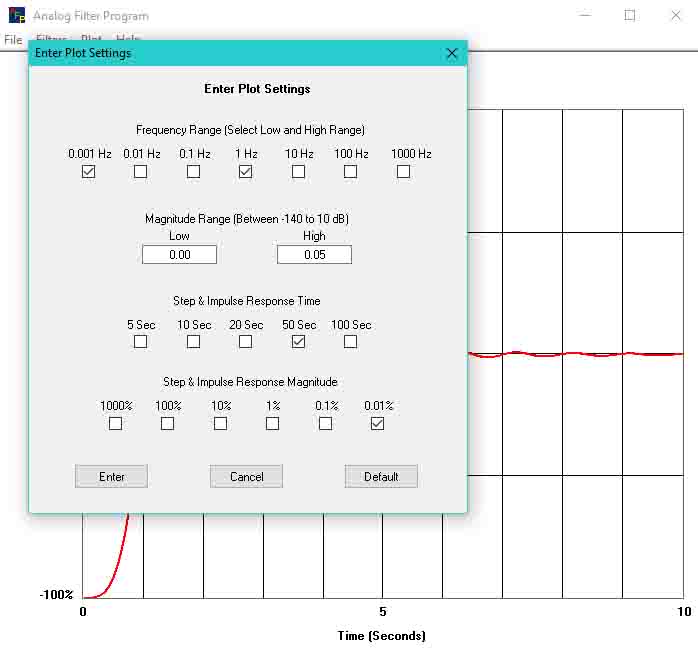This screenshot has width=698, height=671.
Task: Click the High magnitude input field
Action: (314, 255)
